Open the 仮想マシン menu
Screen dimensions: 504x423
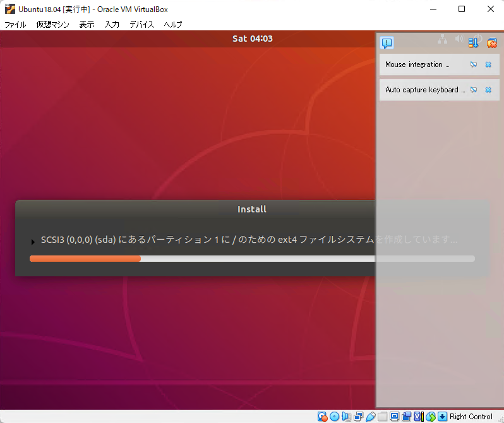point(52,25)
